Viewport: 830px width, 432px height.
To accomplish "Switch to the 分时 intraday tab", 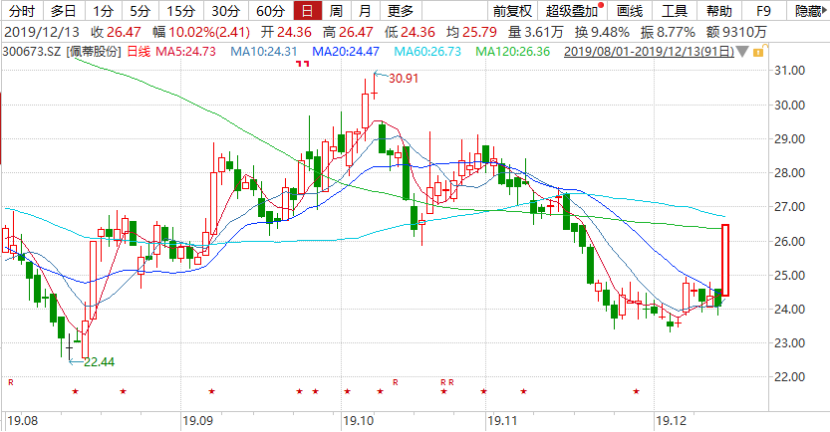I will coord(22,11).
